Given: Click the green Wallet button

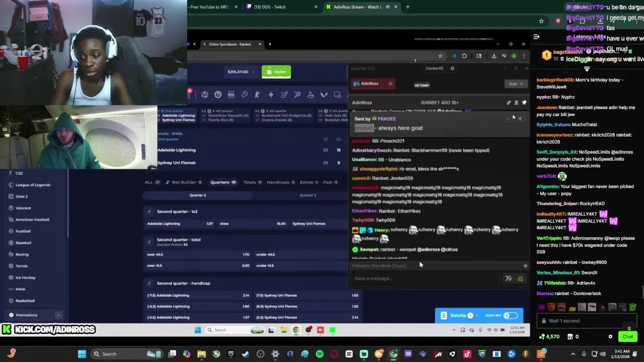Looking at the screenshot, I should click(276, 72).
